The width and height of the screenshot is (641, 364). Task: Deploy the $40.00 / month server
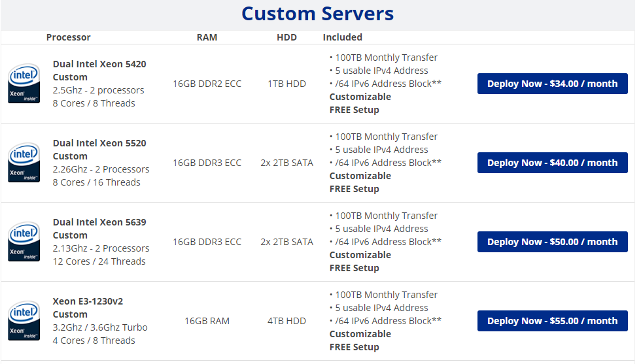[552, 163]
